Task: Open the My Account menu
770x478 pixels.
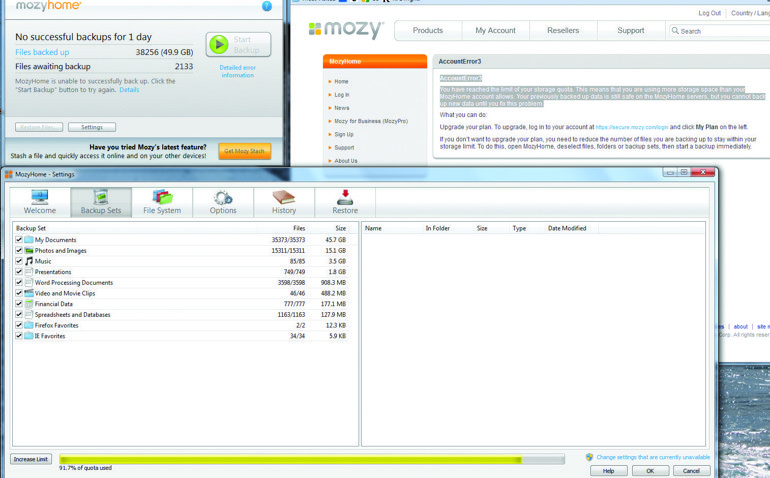Action: click(495, 31)
